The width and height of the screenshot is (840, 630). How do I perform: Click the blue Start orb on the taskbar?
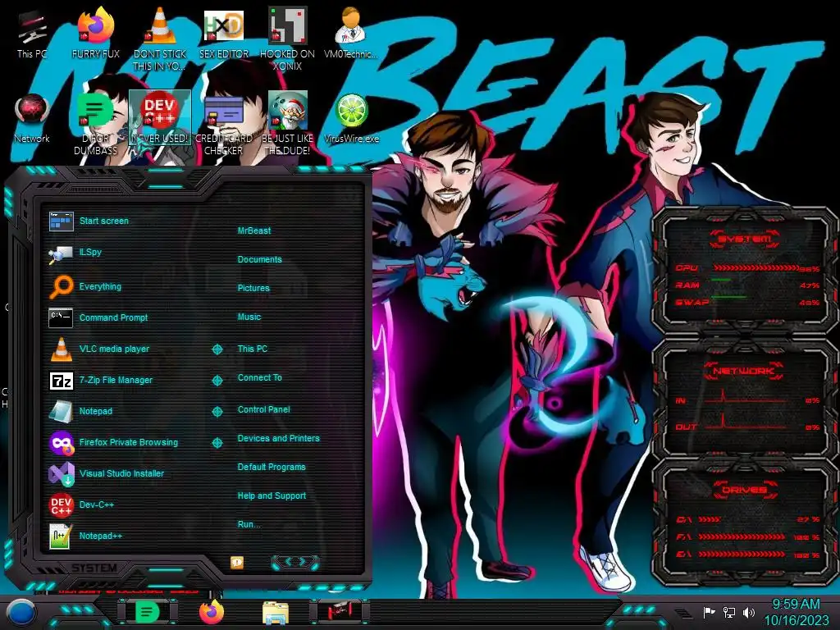[22, 613]
